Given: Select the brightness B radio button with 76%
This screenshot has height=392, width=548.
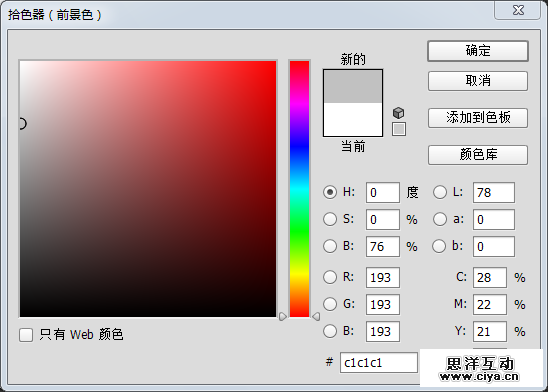Looking at the screenshot, I should [x=330, y=246].
